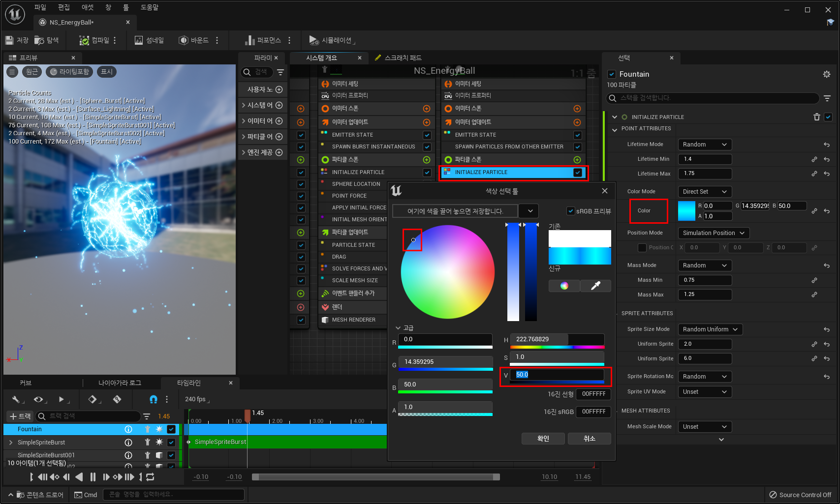Click the Color swatch in selection panel
The width and height of the screenshot is (840, 504).
point(686,211)
